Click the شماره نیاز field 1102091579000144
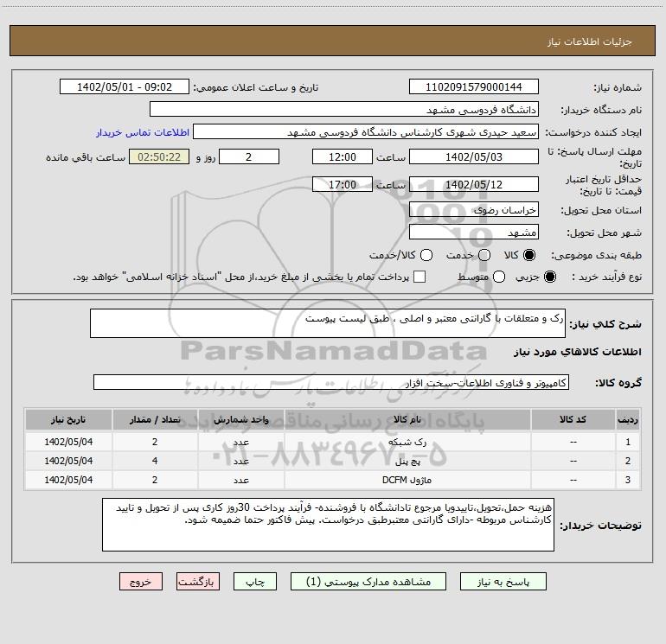 click(x=474, y=87)
